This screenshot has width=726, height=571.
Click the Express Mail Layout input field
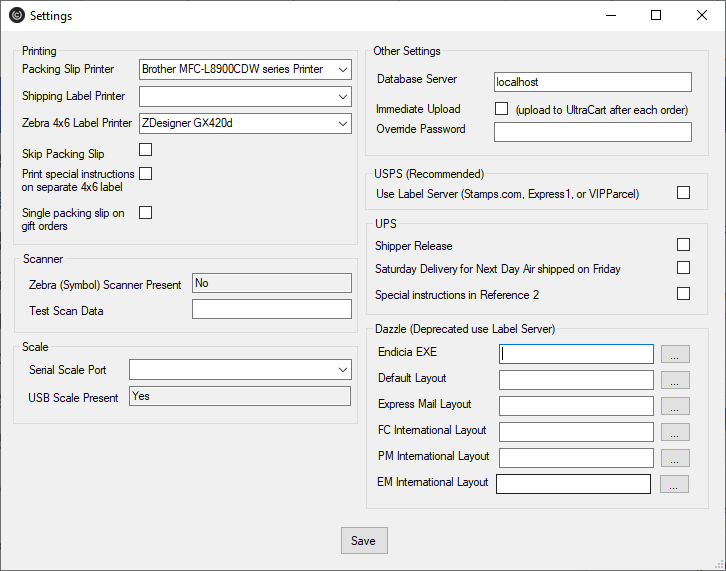click(x=576, y=406)
